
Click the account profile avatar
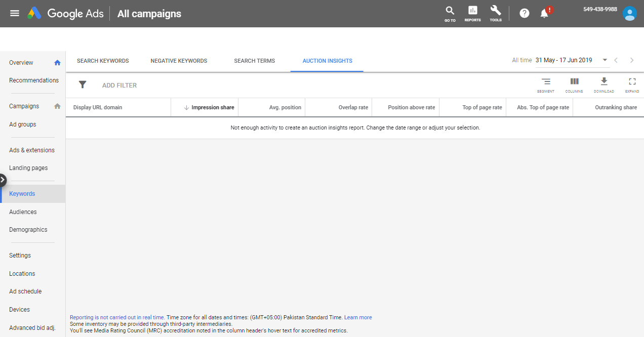click(x=629, y=14)
